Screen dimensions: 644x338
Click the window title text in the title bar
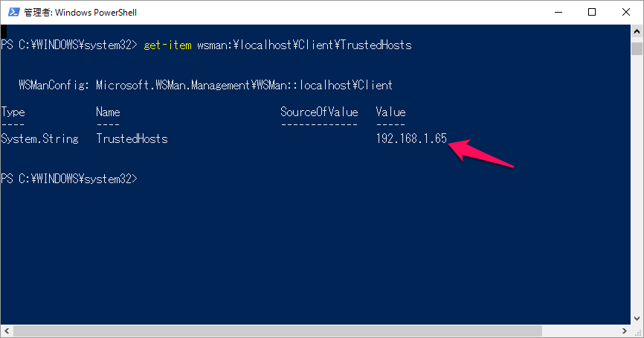coord(80,13)
